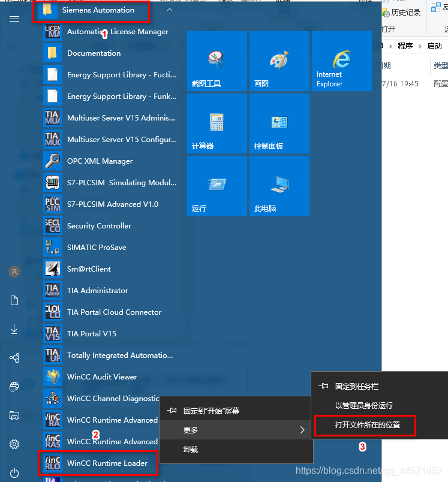Open the Internet Explorer tile

(342, 61)
